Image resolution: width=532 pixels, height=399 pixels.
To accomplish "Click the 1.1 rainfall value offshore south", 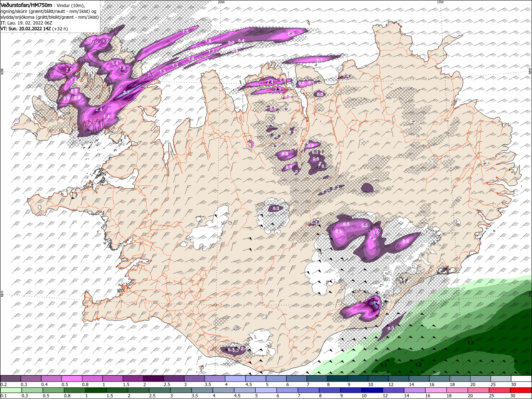I will (x=384, y=365).
